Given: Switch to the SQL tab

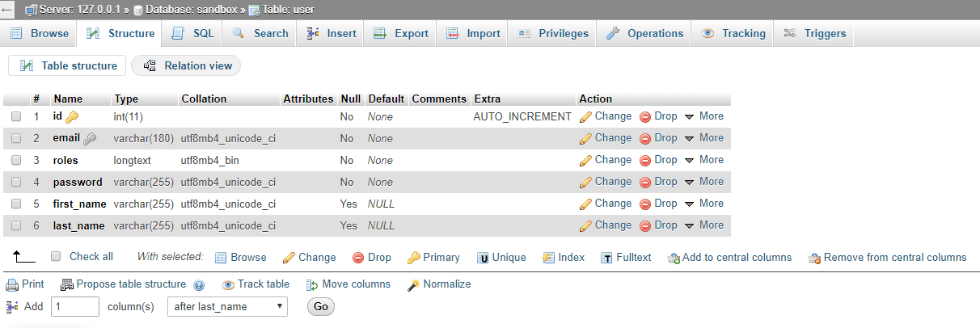Looking at the screenshot, I should tap(193, 34).
